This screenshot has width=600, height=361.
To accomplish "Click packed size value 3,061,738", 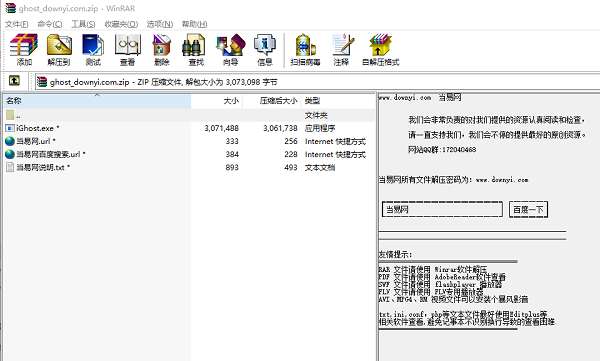I will click(280, 128).
